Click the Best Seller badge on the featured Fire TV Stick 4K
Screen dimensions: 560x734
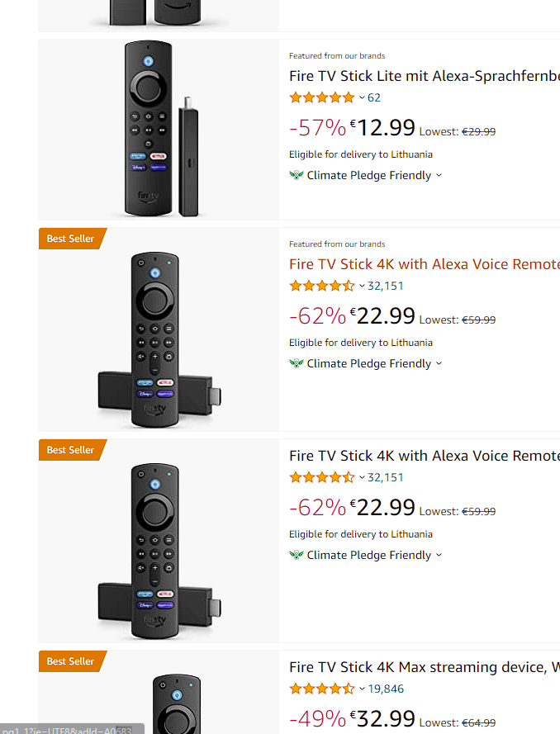(71, 239)
